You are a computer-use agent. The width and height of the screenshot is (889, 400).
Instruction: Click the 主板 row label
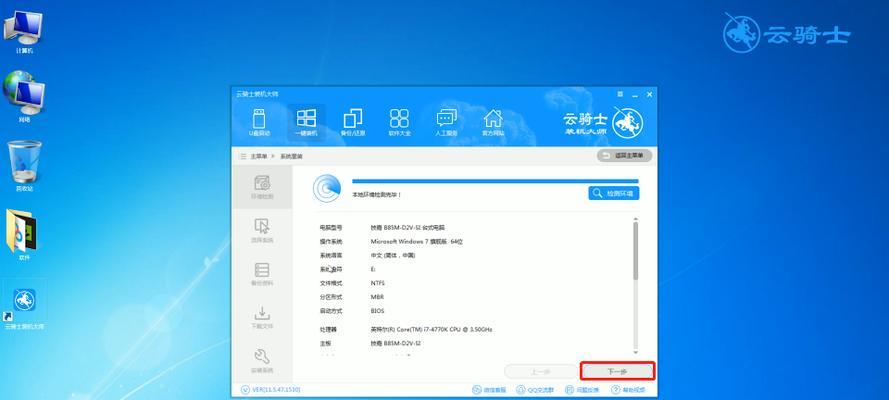(325, 343)
